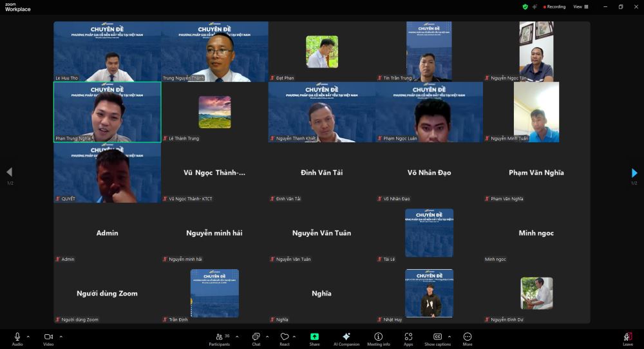Screen dimensions: 644x349
Task: Click the green Share screen button
Action: [314, 337]
